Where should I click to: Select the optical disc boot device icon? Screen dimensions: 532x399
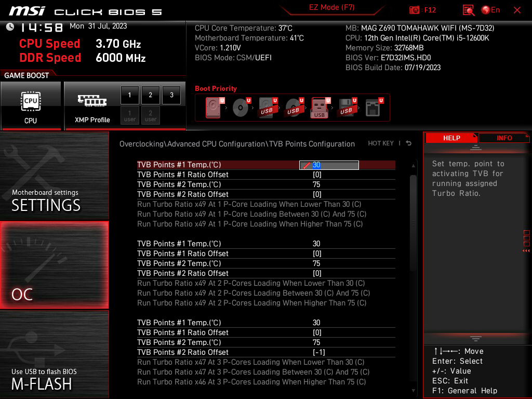[241, 108]
